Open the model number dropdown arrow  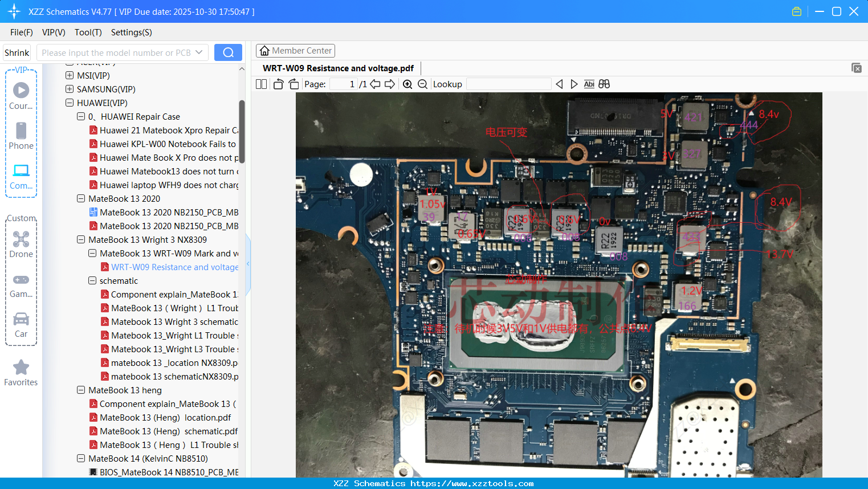pyautogui.click(x=199, y=52)
